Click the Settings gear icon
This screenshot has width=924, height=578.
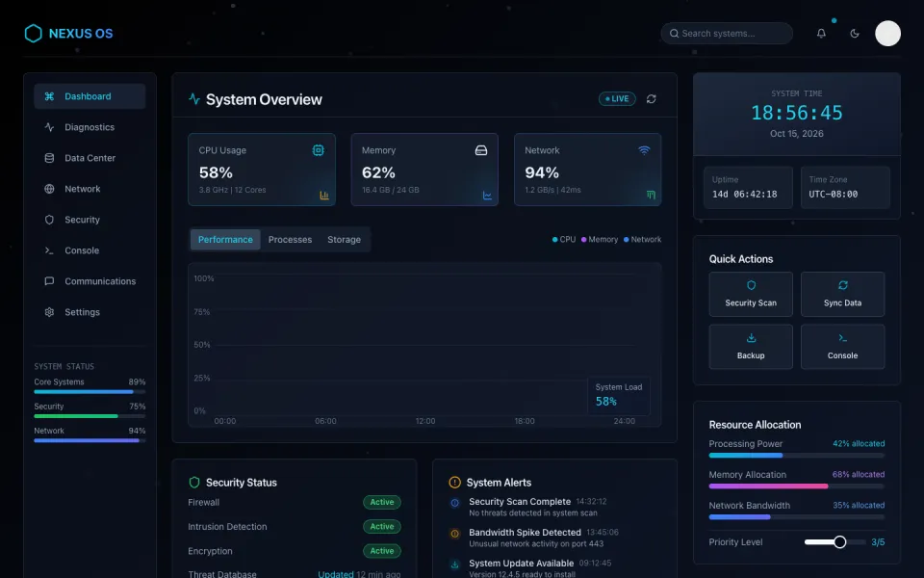click(49, 312)
